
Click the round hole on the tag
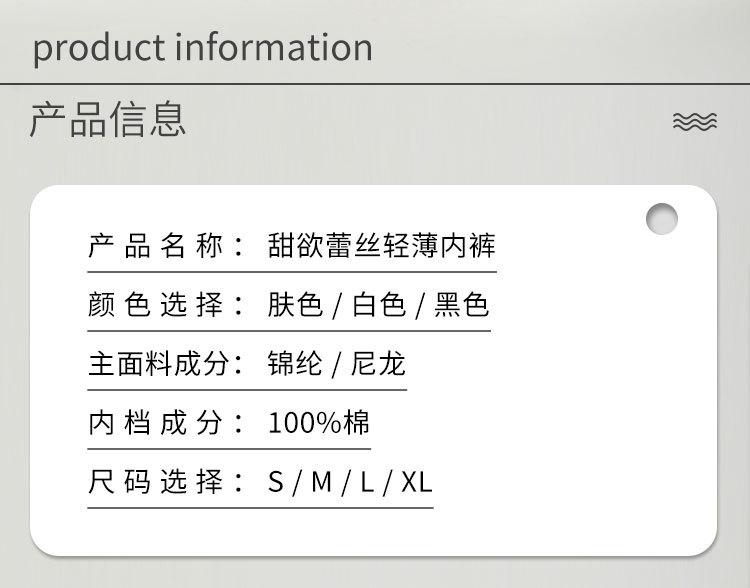pyautogui.click(x=662, y=218)
